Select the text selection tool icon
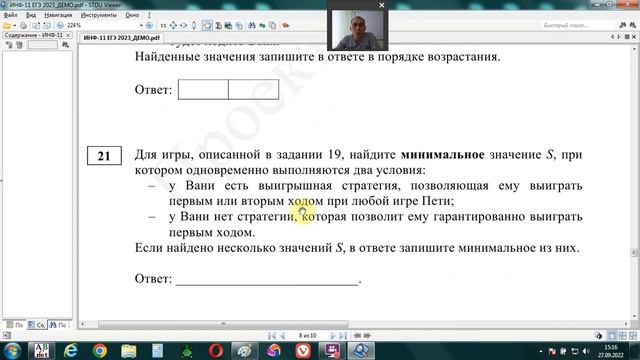The height and width of the screenshot is (360, 640). click(x=219, y=25)
